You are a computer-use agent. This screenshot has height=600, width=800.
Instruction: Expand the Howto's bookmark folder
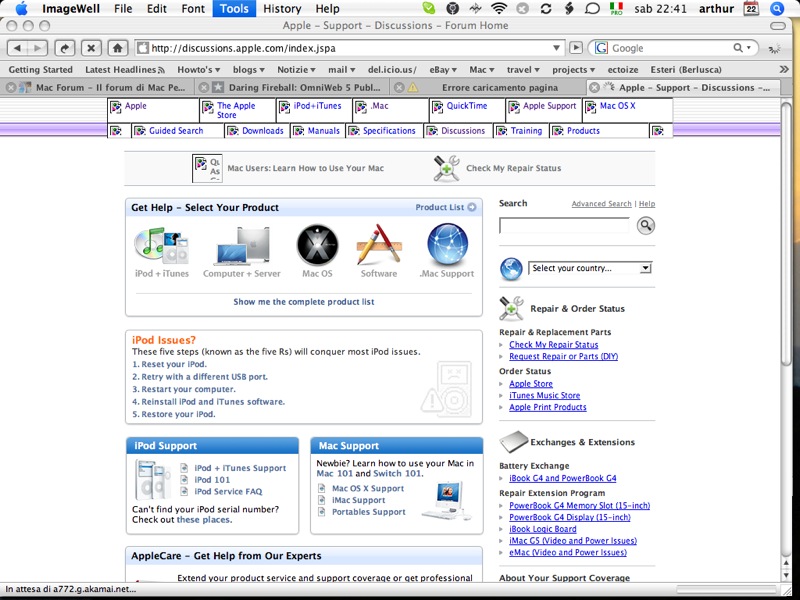198,69
